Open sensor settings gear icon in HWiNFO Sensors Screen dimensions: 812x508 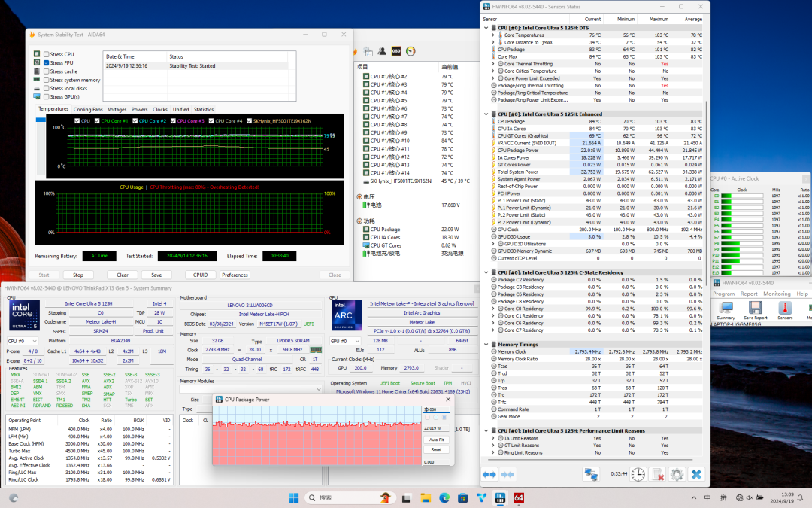click(677, 474)
